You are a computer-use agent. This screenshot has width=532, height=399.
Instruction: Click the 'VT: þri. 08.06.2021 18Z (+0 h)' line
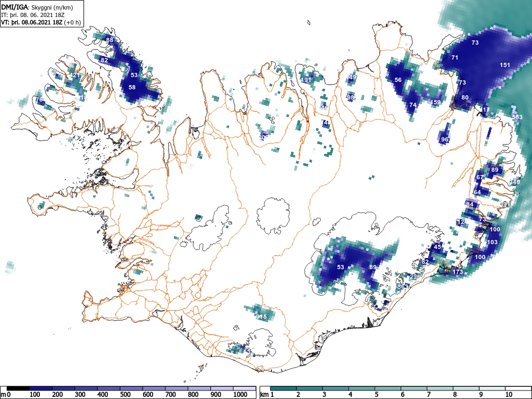point(41,23)
